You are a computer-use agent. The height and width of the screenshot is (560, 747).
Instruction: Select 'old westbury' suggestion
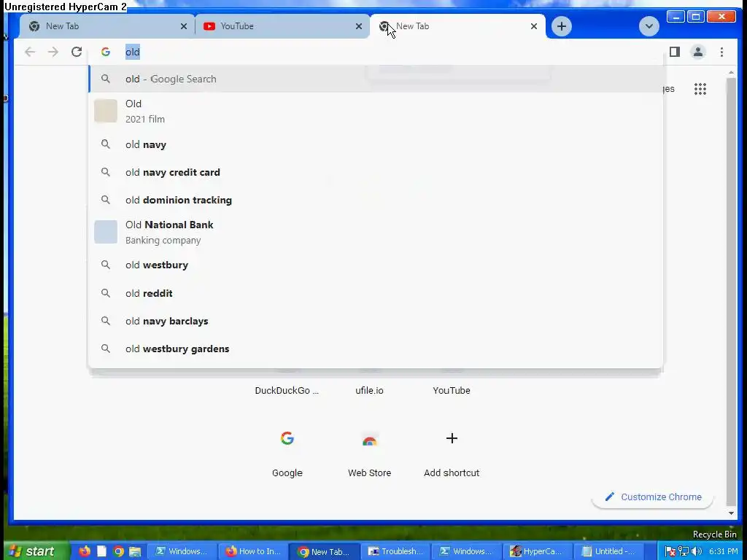tap(376, 265)
